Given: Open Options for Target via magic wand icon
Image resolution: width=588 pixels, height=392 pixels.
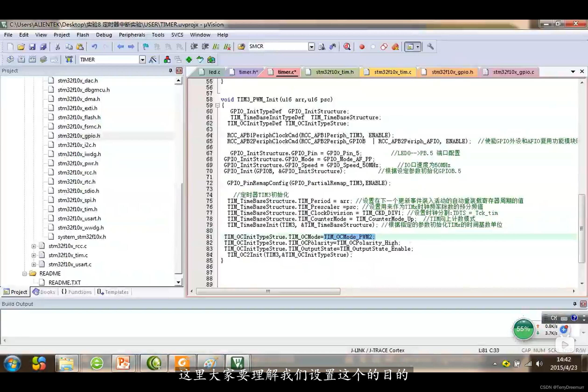Looking at the screenshot, I should pos(153,59).
